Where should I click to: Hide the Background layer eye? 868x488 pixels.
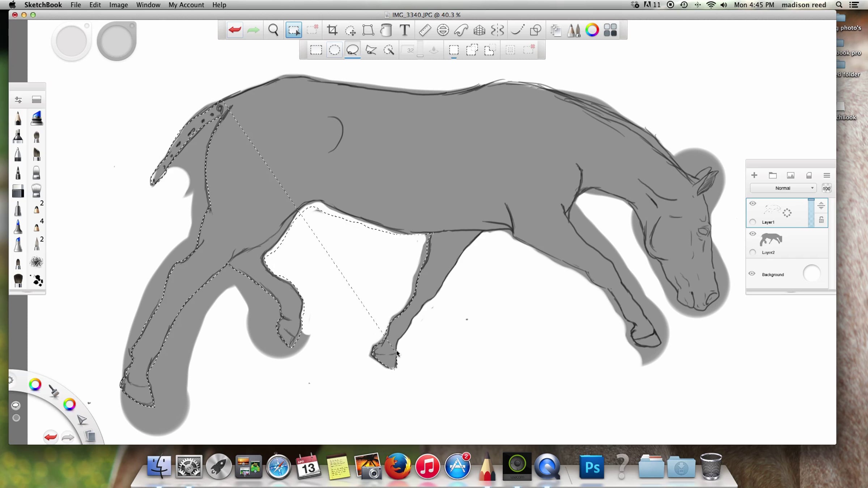752,274
